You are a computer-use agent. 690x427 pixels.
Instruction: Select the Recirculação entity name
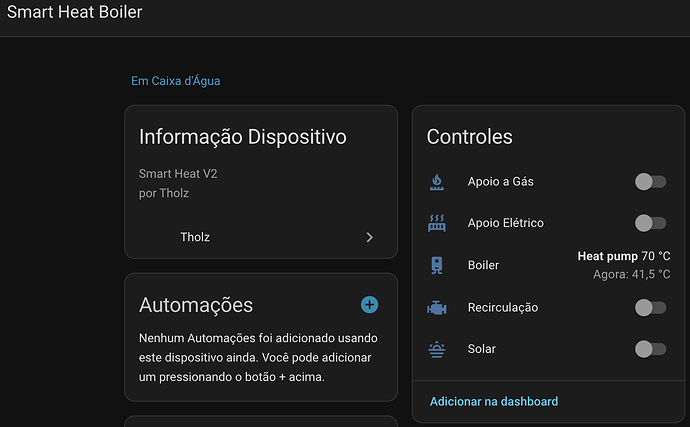503,307
